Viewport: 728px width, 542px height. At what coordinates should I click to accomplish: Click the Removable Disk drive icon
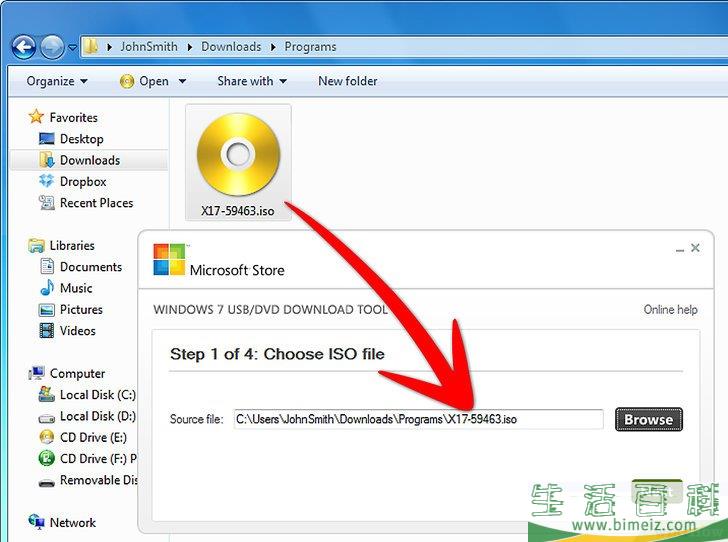point(46,483)
